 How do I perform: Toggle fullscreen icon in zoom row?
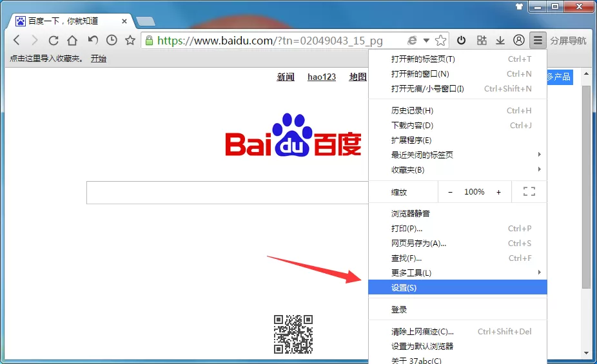pyautogui.click(x=529, y=191)
